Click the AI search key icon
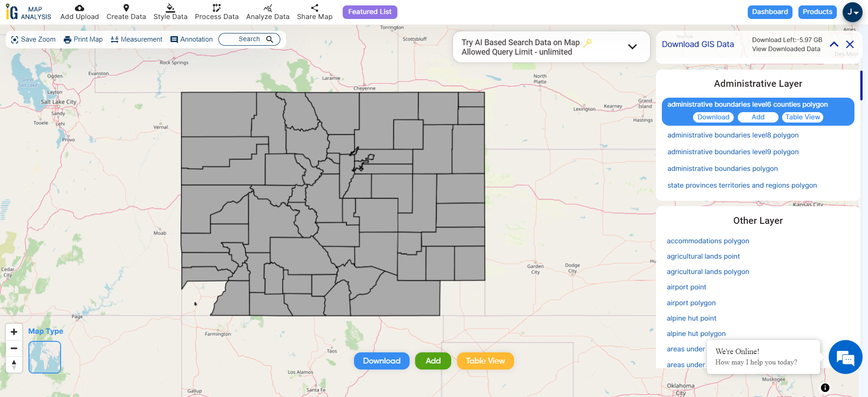 (x=588, y=43)
